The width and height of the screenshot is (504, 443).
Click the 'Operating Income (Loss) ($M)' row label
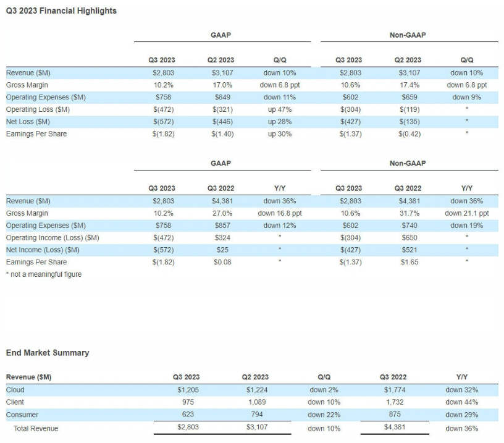click(x=52, y=238)
